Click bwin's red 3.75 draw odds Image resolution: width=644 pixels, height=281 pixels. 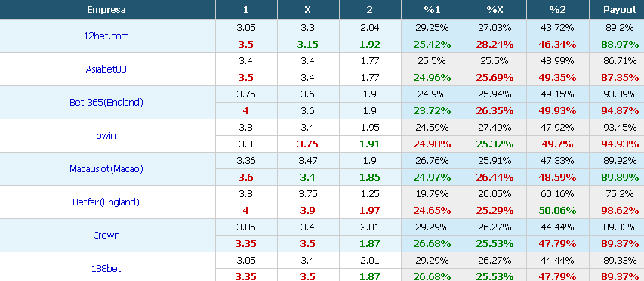pos(307,144)
